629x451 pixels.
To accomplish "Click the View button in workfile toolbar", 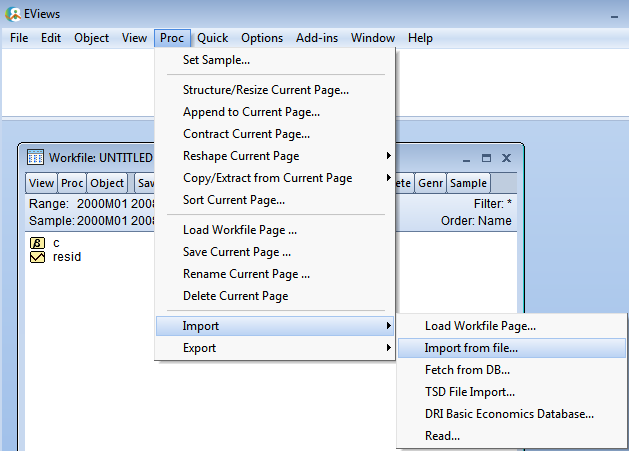I will click(x=41, y=183).
